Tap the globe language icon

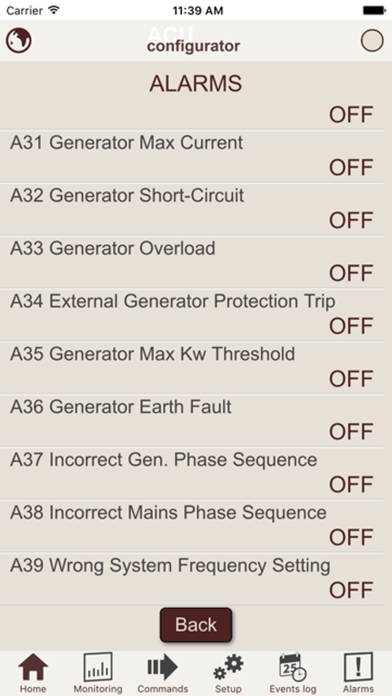(19, 41)
